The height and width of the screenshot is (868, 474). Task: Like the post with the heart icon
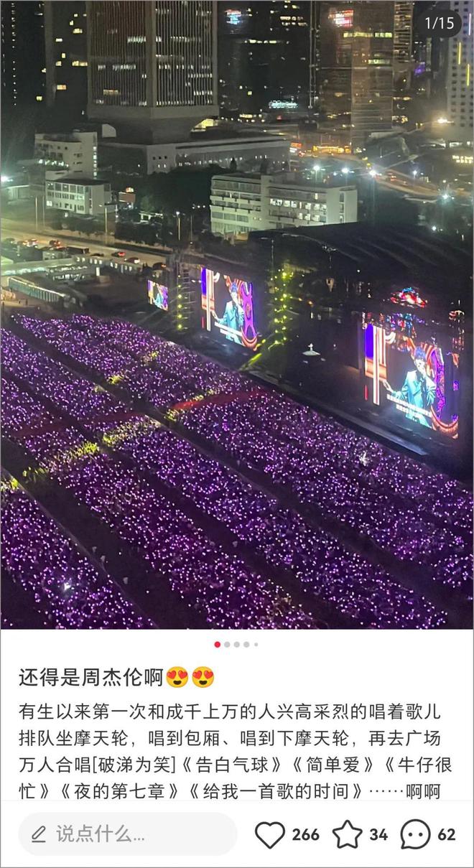[270, 834]
